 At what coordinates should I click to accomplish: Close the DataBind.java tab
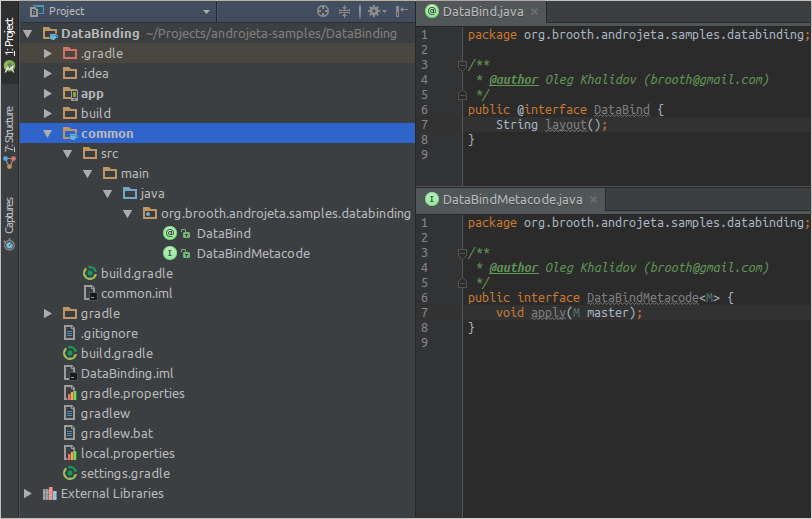pyautogui.click(x=535, y=12)
